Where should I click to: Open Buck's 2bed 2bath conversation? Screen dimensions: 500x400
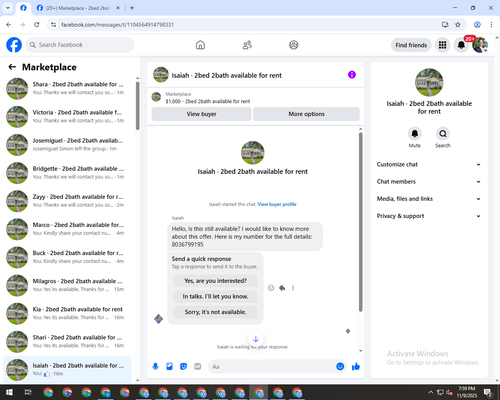point(67,257)
